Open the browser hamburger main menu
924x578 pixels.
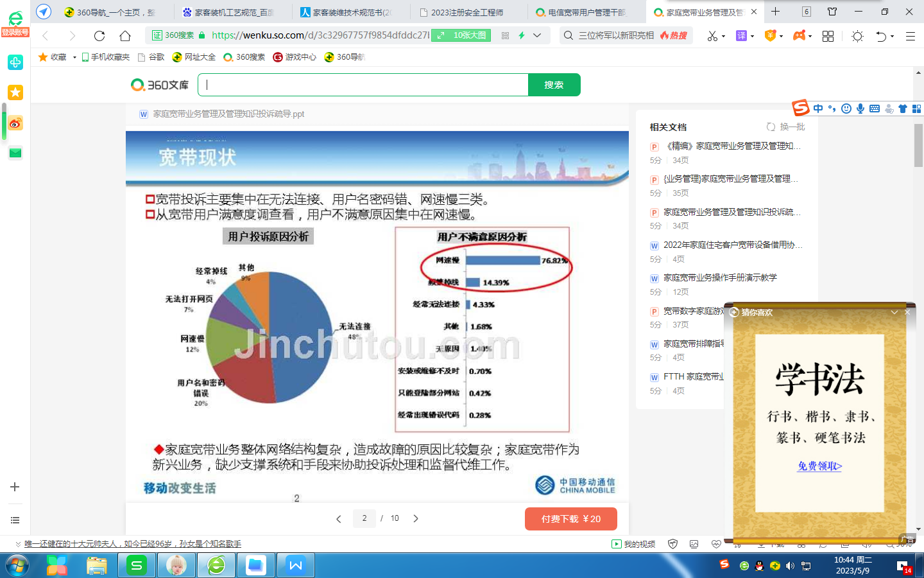[910, 36]
